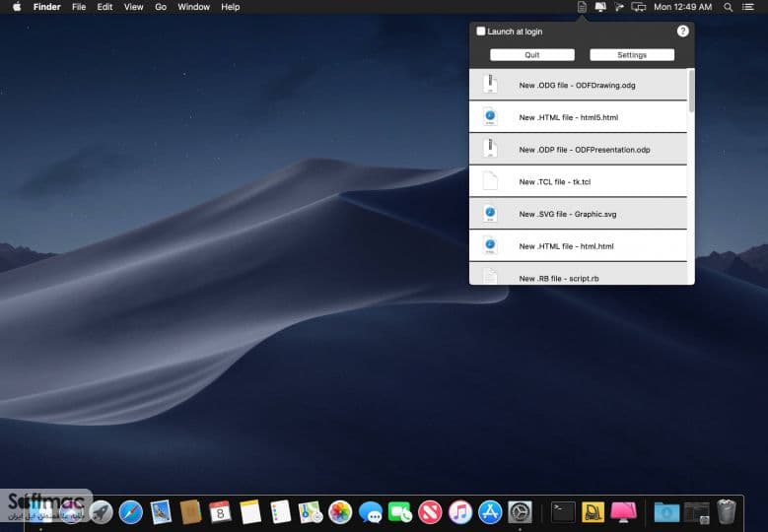This screenshot has width=768, height=532.
Task: Open the View menu
Action: click(x=133, y=7)
